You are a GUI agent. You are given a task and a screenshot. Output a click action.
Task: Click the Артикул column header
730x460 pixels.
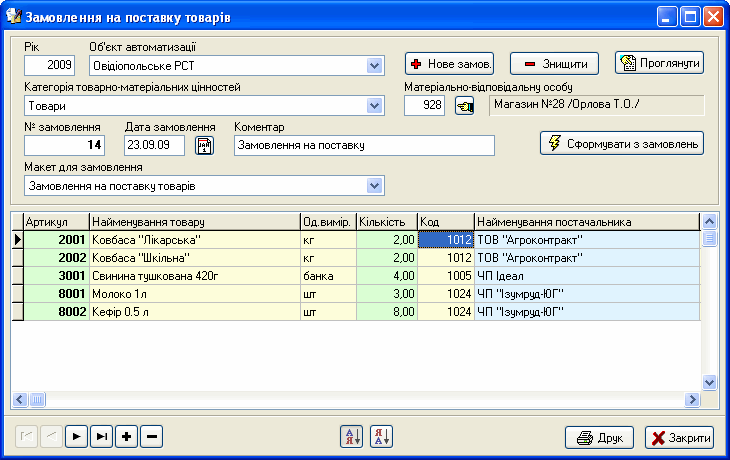click(56, 222)
